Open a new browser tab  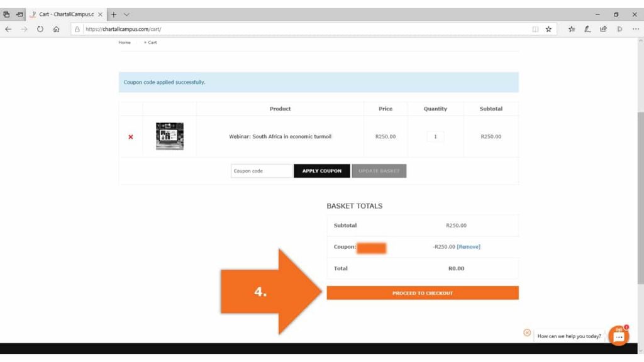click(x=114, y=14)
